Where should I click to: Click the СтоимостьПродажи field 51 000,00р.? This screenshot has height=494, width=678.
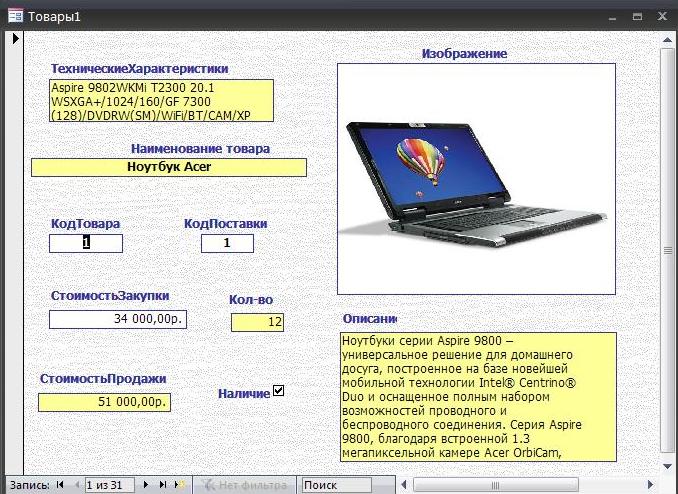[105, 402]
